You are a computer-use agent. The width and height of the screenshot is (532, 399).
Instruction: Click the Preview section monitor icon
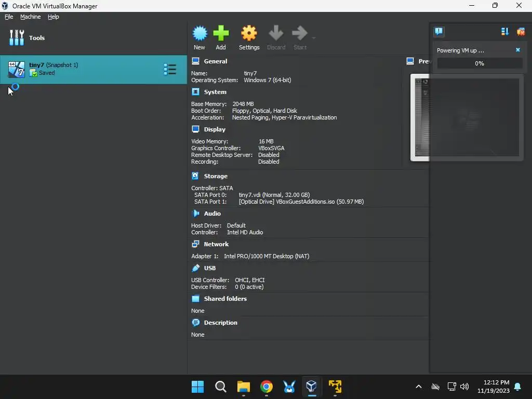[410, 61]
